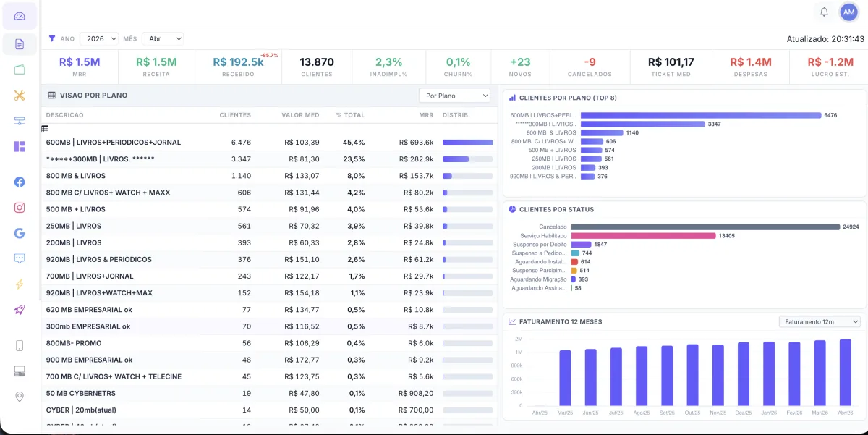Click the Cancelado 24924 status bar
Screen dimensions: 868x435
[705, 227]
